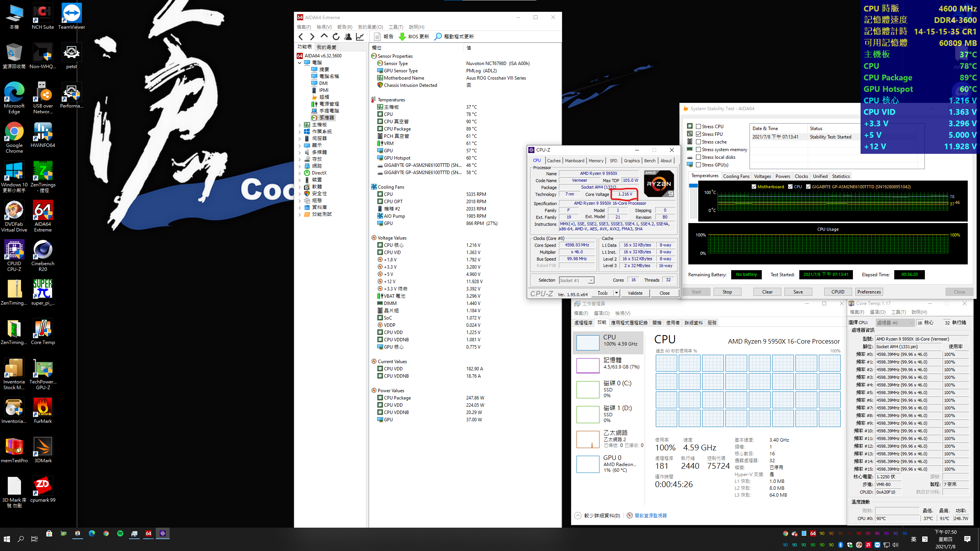Screen dimensions: 980x551
Task: Open Core Temp desktop icon
Action: [43, 332]
